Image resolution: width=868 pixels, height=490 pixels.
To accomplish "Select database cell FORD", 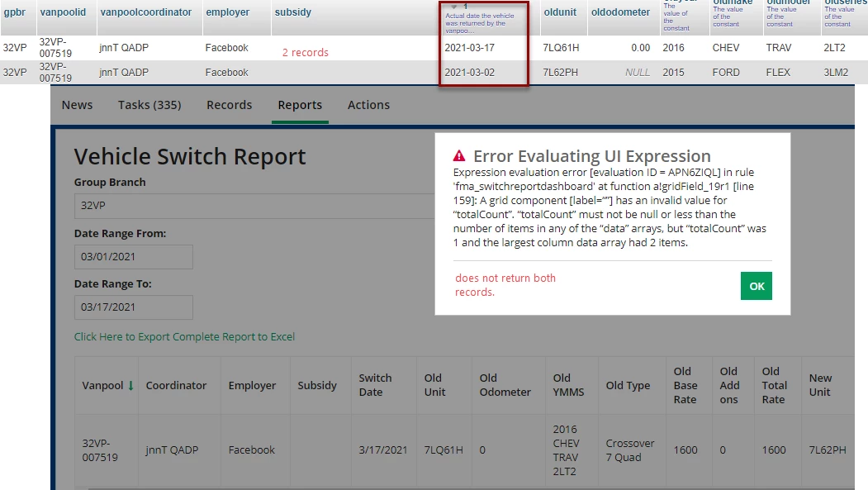I will point(726,73).
